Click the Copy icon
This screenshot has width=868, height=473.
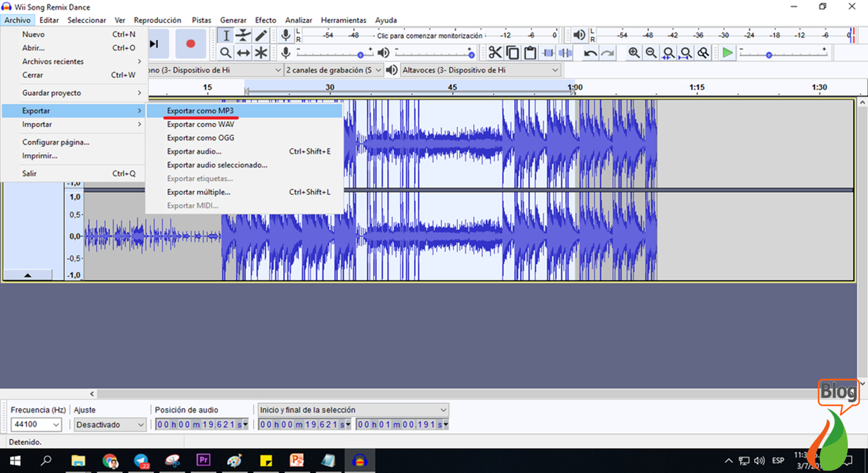coord(512,52)
